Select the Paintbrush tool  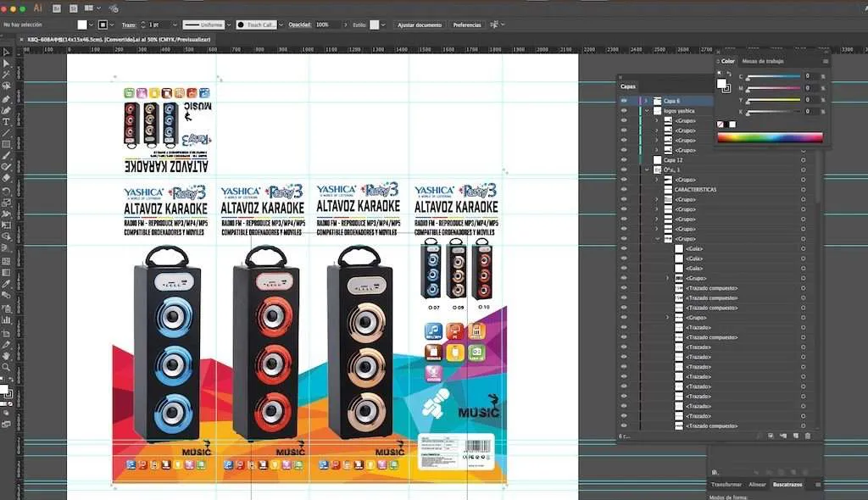(x=6, y=156)
